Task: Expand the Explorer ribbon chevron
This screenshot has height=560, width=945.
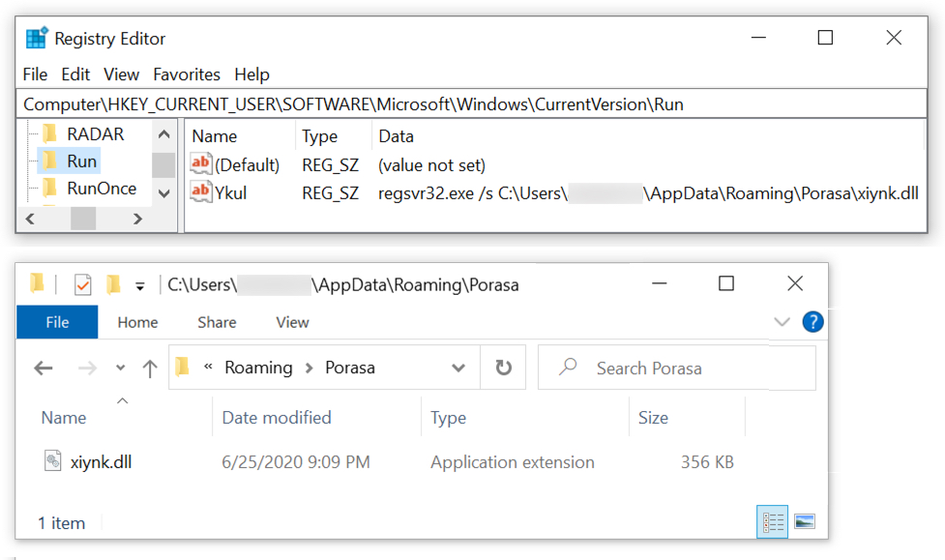Action: [782, 321]
